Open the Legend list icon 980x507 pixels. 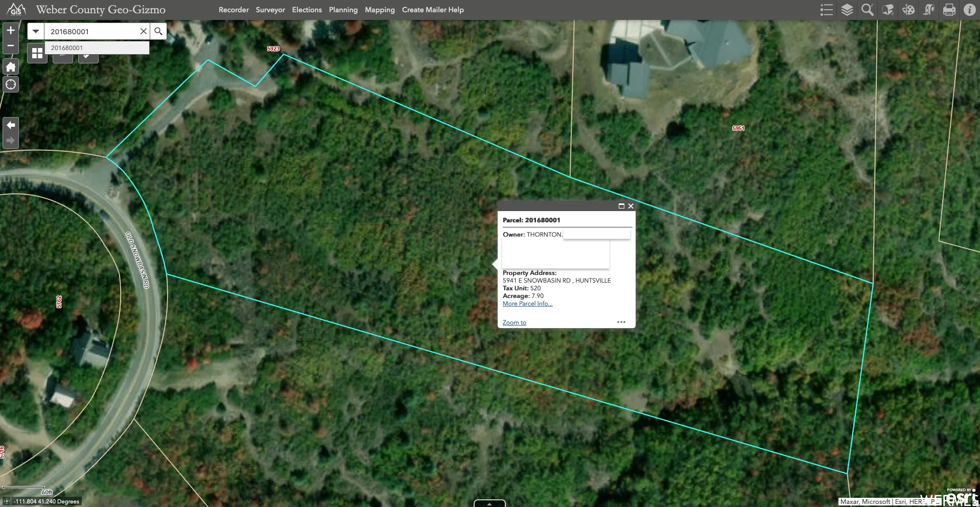click(x=826, y=10)
